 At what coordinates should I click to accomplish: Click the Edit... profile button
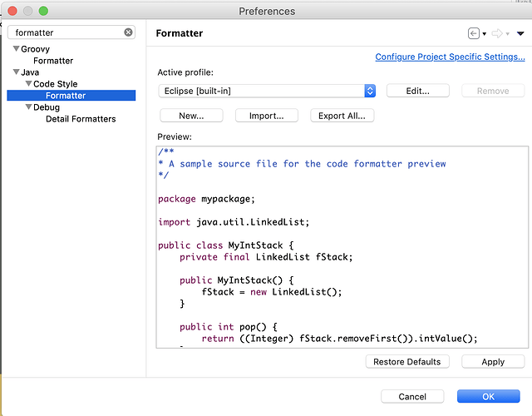pos(417,91)
